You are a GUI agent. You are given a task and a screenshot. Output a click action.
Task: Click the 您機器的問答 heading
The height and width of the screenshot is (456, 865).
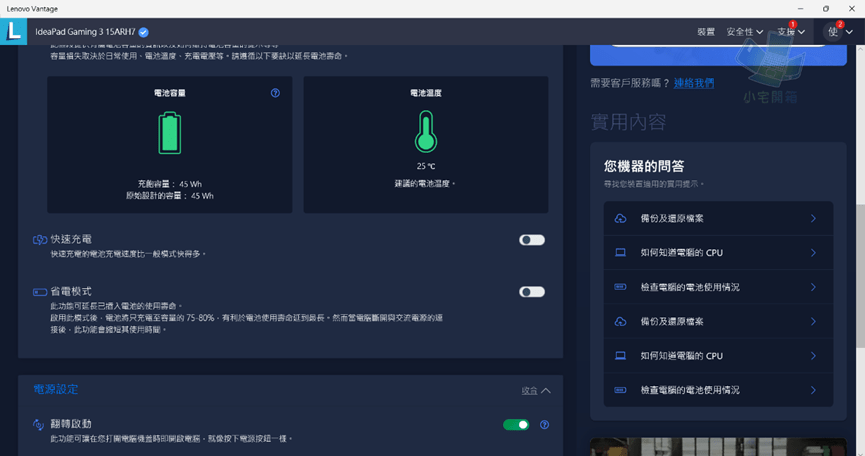tap(644, 166)
